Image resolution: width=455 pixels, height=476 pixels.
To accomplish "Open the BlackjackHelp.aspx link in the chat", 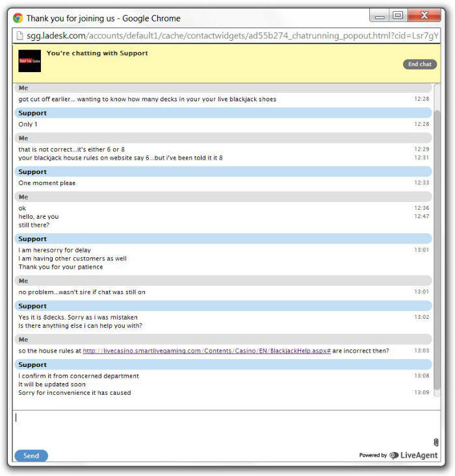I will click(207, 351).
